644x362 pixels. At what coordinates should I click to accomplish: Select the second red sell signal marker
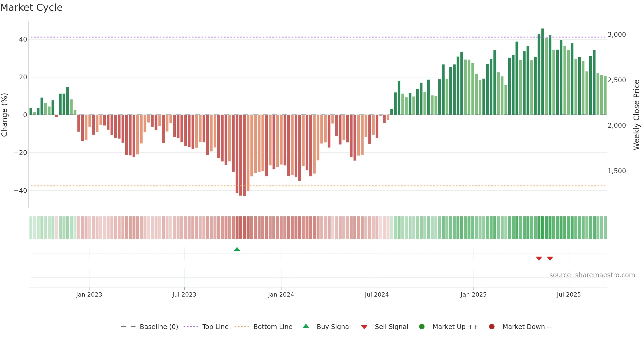550,258
